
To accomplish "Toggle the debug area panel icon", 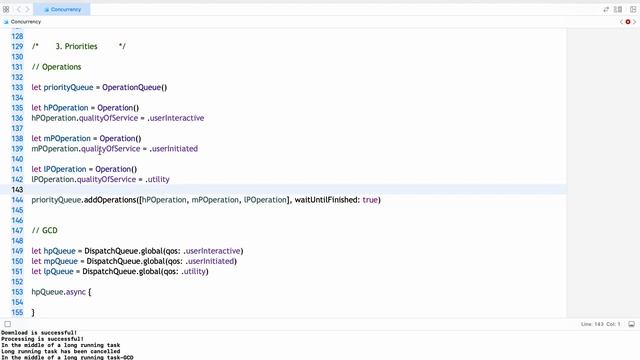I will point(631,324).
